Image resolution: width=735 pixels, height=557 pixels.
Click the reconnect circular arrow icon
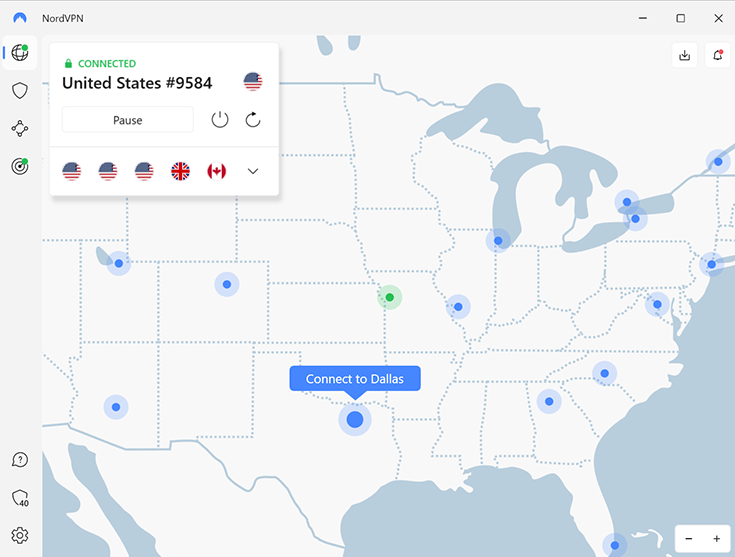pos(253,120)
